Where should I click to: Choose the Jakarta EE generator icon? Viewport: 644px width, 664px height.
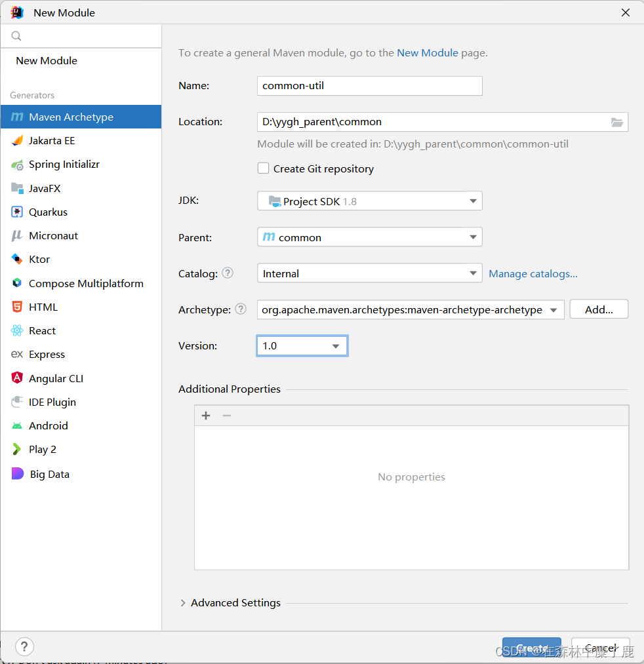(17, 140)
